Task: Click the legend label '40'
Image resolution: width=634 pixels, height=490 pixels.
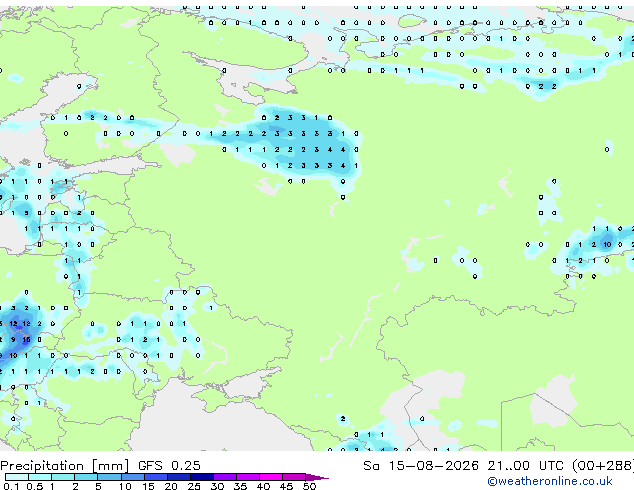Action: click(263, 486)
